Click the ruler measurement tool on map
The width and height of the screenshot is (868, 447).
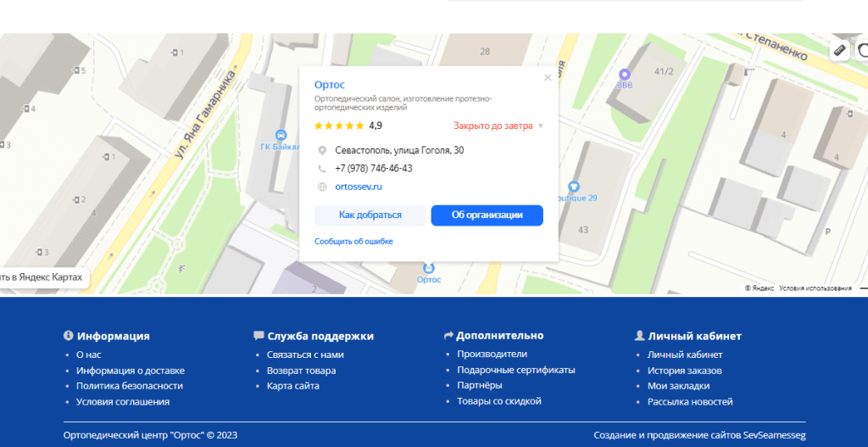pos(840,50)
